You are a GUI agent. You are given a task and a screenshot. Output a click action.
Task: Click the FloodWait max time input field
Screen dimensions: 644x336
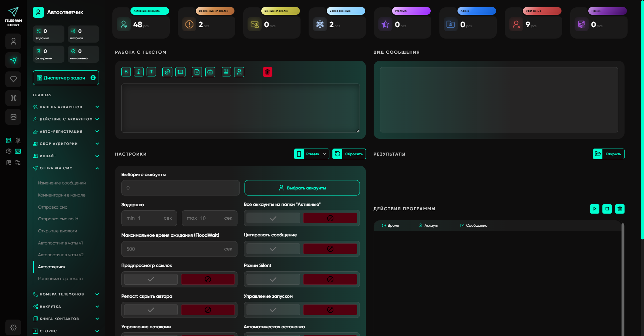(174, 249)
